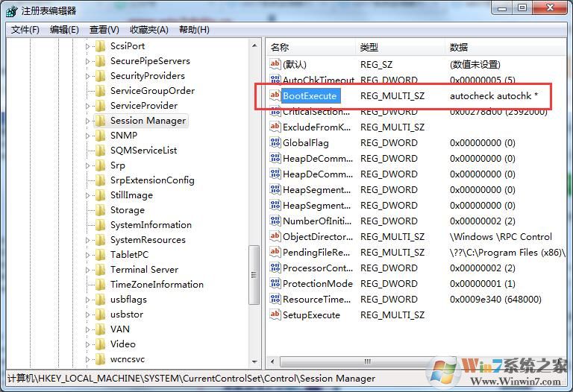
Task: Select the TimeZoneInformation tree entry
Action: tap(157, 285)
